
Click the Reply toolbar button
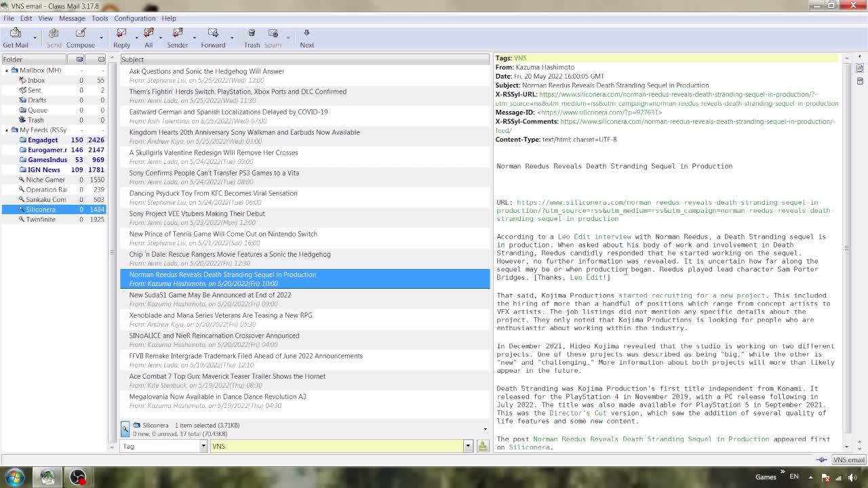122,38
